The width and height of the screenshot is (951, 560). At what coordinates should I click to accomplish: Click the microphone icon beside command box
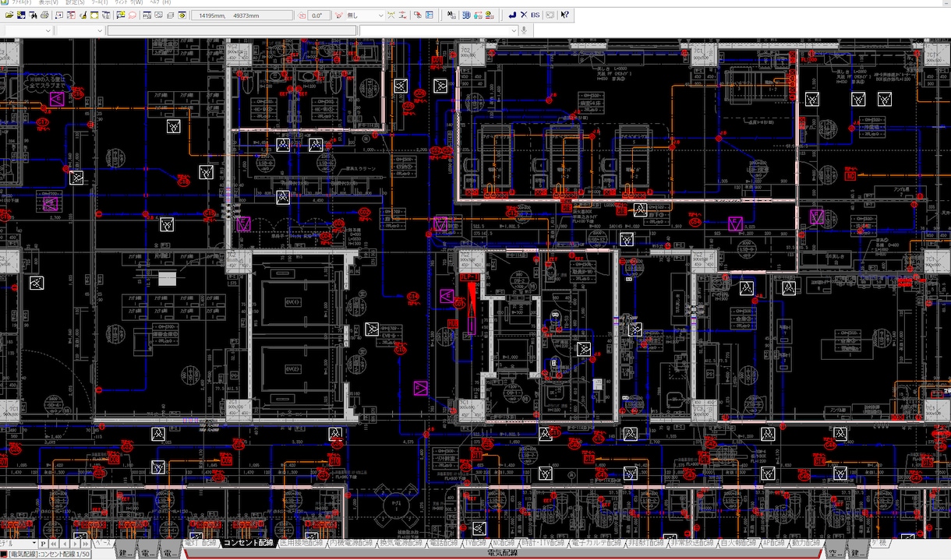coord(525,30)
